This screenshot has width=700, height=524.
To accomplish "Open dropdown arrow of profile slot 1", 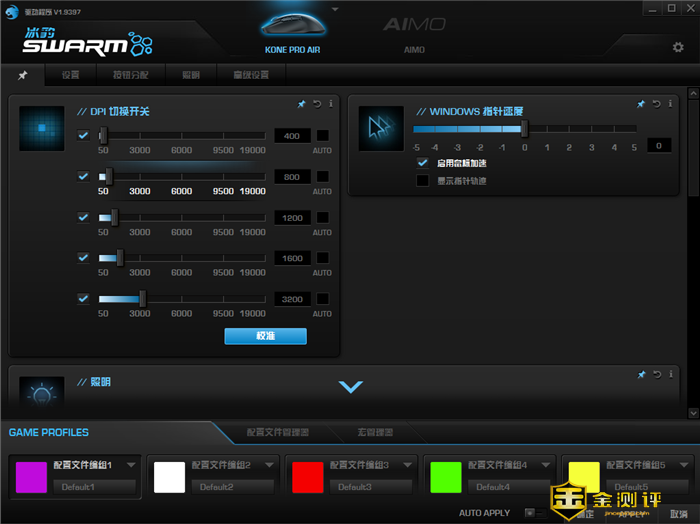I will click(130, 466).
